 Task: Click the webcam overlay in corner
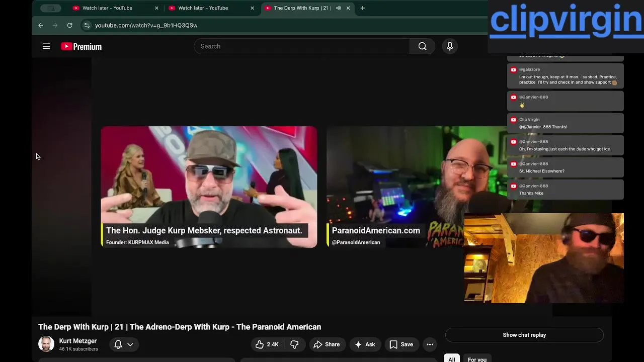tap(544, 258)
